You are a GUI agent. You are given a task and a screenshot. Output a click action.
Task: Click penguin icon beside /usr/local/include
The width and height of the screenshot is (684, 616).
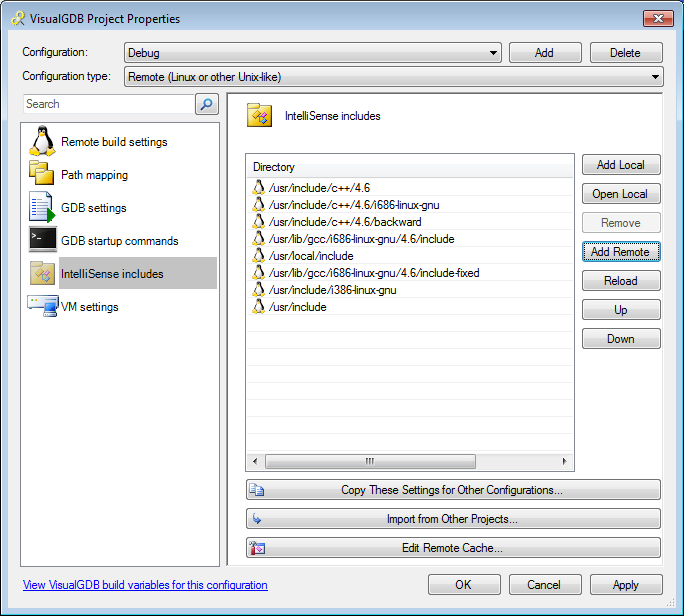(x=259, y=256)
